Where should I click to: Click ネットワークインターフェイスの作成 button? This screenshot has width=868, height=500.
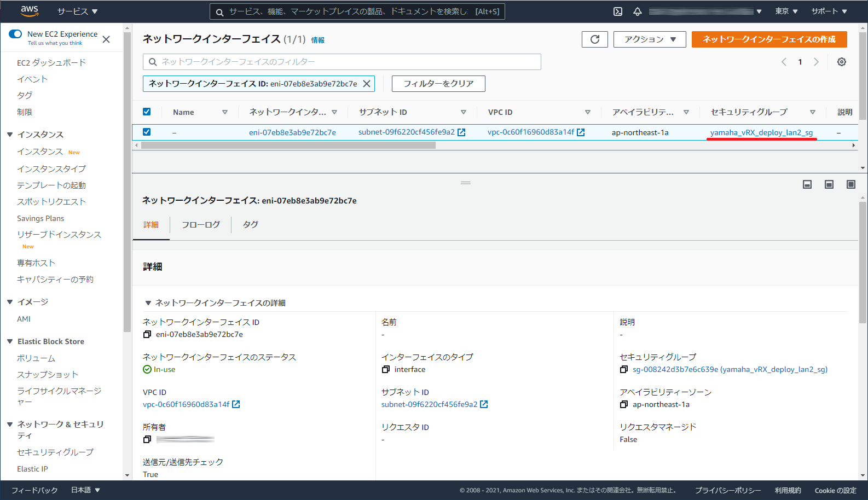[x=769, y=39]
